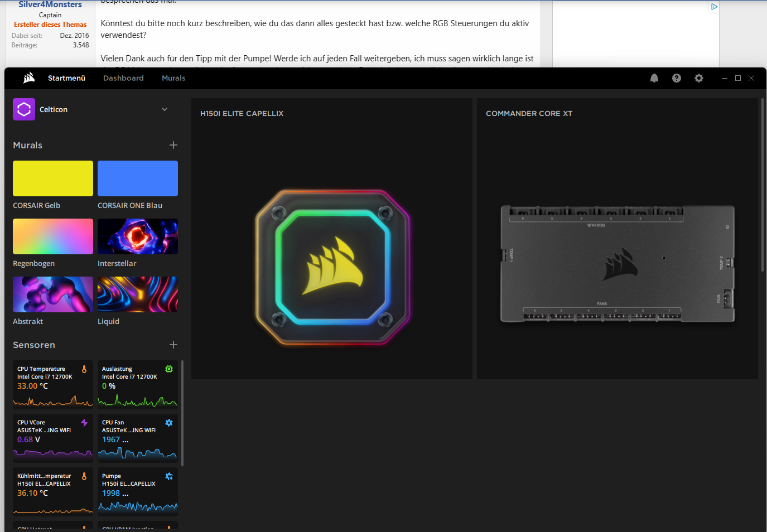Select the Regenbogen gradient mural

pyautogui.click(x=53, y=236)
